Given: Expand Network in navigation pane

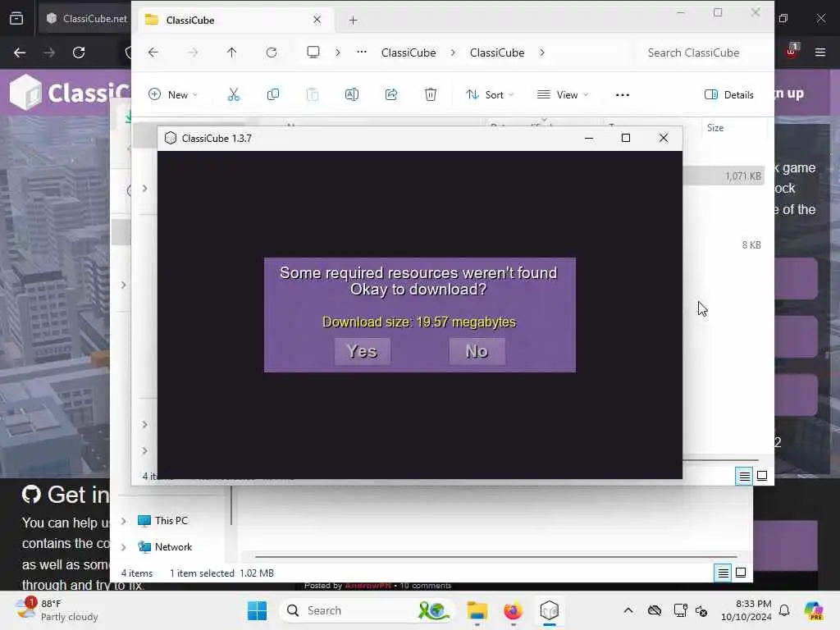Looking at the screenshot, I should pyautogui.click(x=124, y=547).
